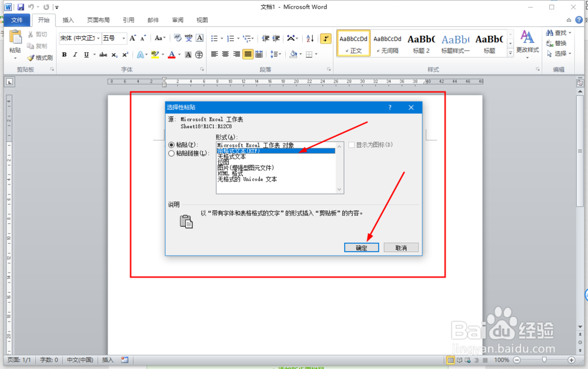Align text right icon
Screen dimensions: 588x369
(236, 54)
